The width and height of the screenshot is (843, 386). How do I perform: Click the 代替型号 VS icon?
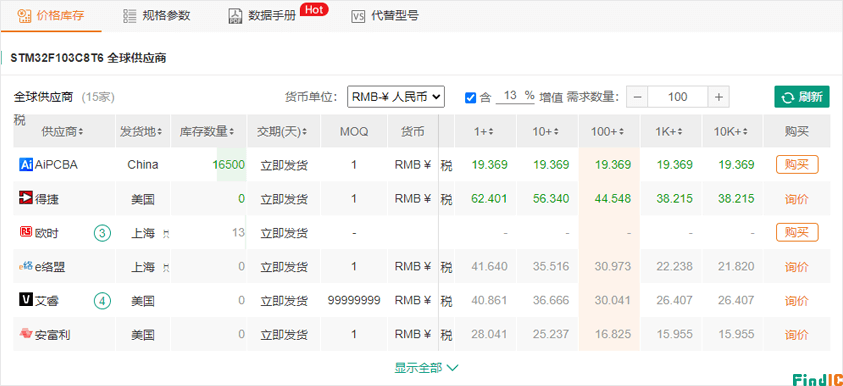(358, 16)
